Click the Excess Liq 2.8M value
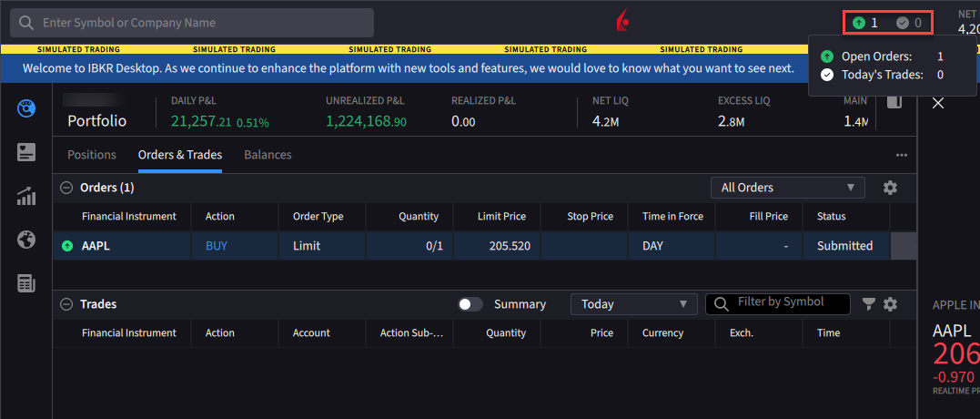 [x=731, y=121]
